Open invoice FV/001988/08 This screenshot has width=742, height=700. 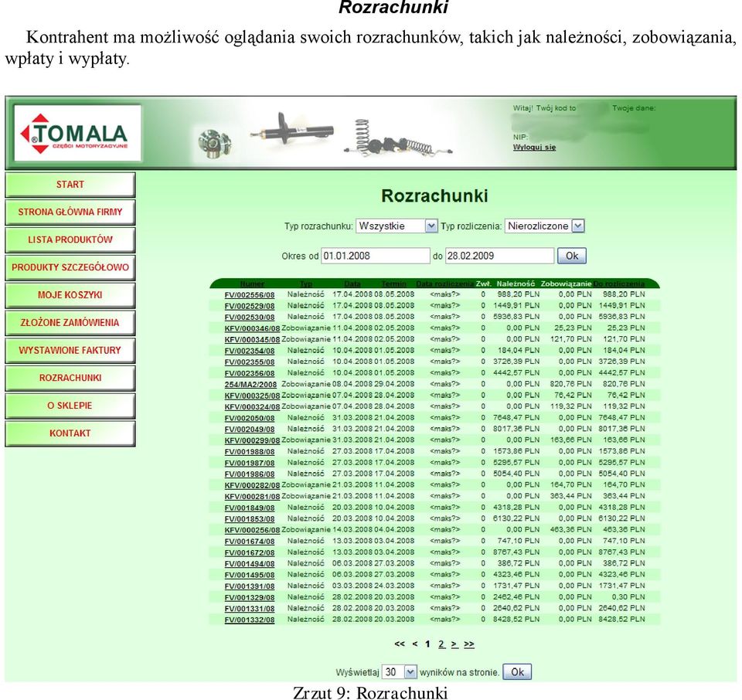tap(250, 452)
